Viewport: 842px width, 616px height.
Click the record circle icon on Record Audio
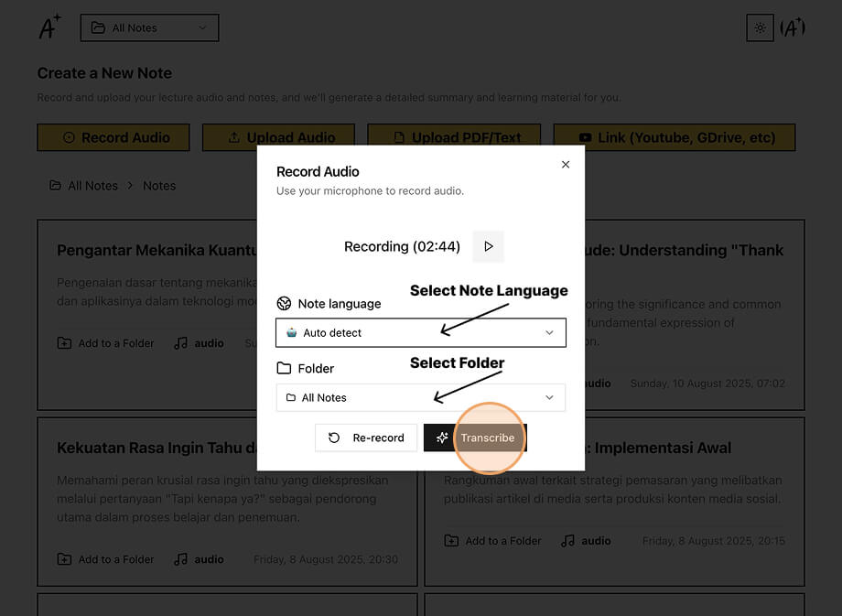69,137
